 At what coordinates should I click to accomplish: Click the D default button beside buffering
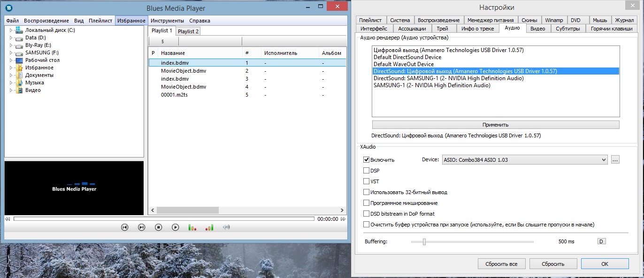[601, 241]
